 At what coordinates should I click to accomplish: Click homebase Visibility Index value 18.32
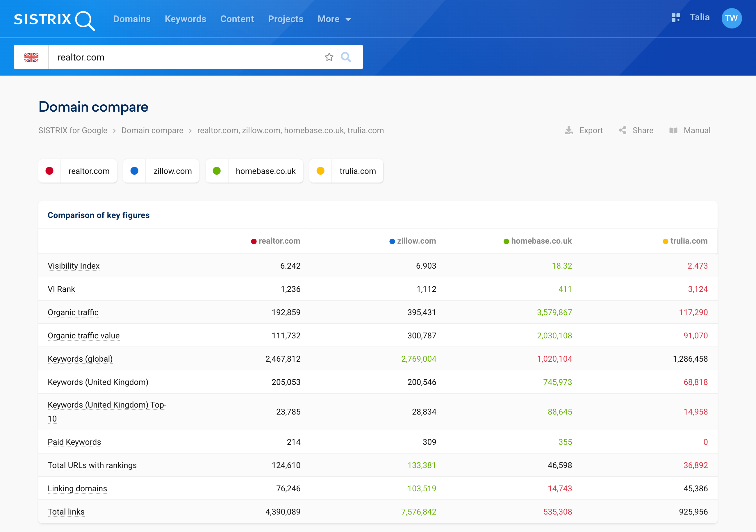(562, 266)
